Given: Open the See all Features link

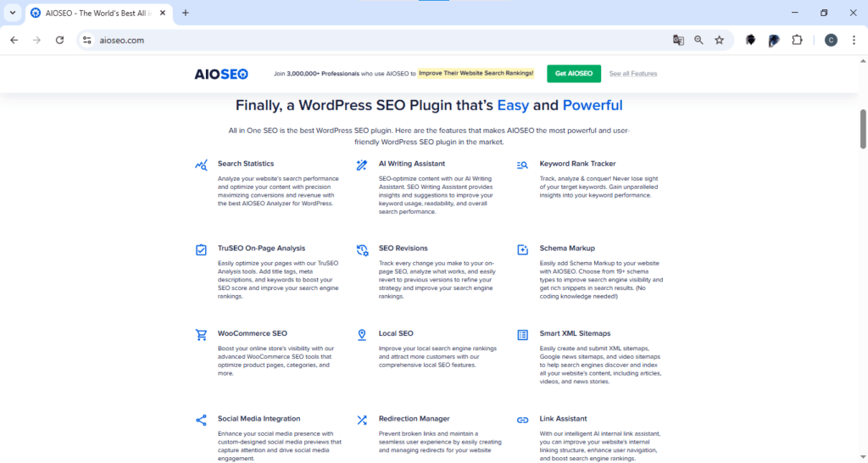Looking at the screenshot, I should coord(632,74).
